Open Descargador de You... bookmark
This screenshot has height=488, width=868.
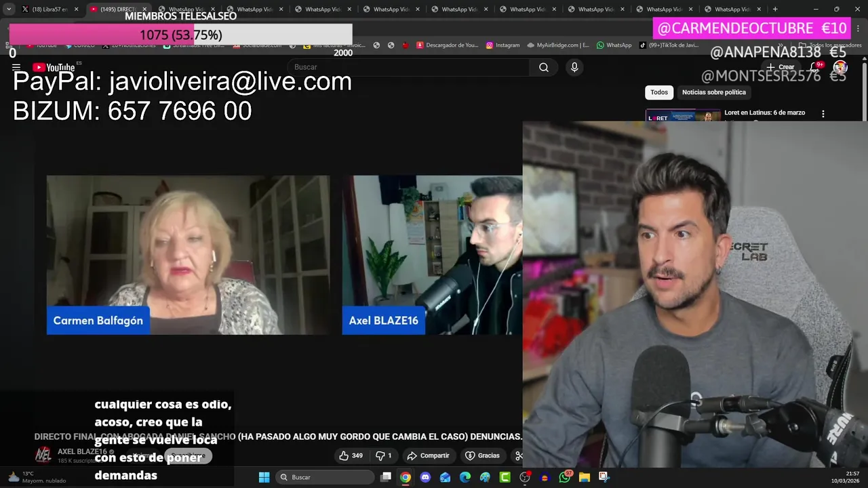(x=448, y=45)
